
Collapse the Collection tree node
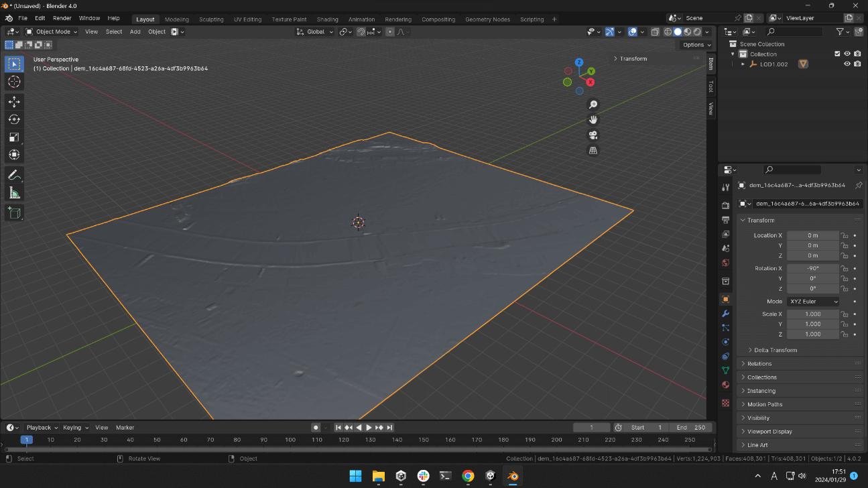[x=733, y=54]
